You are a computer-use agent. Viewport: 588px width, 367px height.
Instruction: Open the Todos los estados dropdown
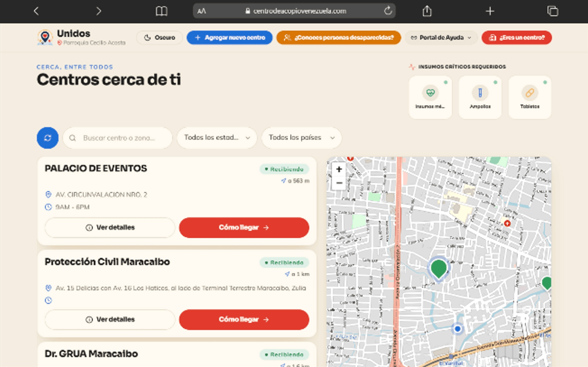click(x=217, y=138)
